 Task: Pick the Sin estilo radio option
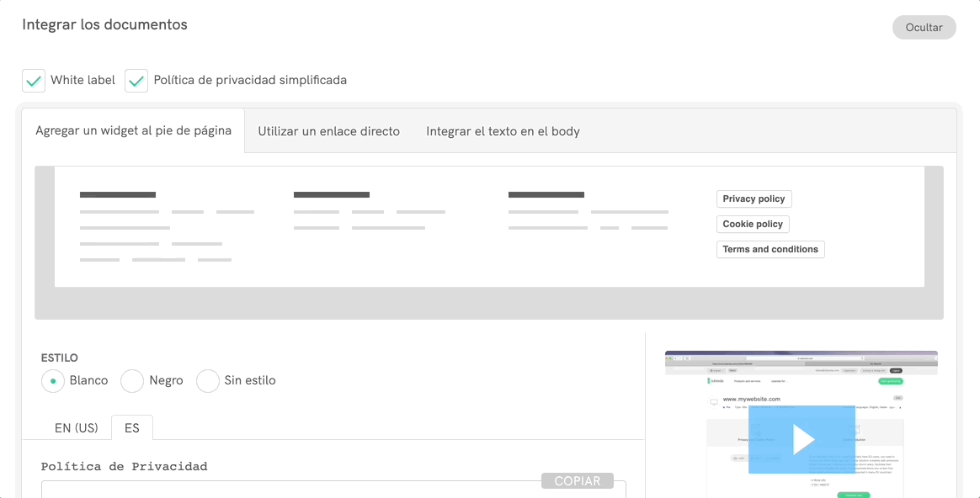208,381
